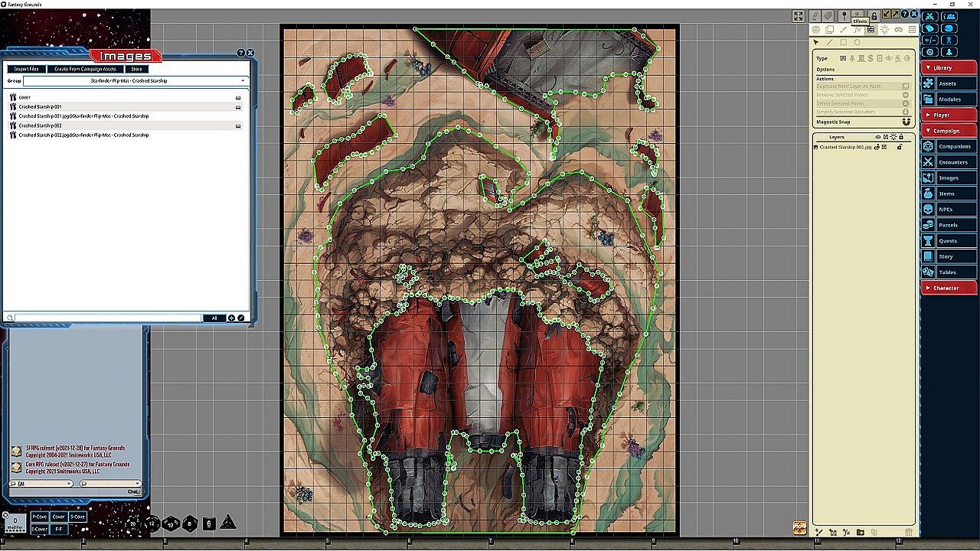Click the FX effects toolbar icon
The height and width of the screenshot is (551, 980).
[857, 30]
